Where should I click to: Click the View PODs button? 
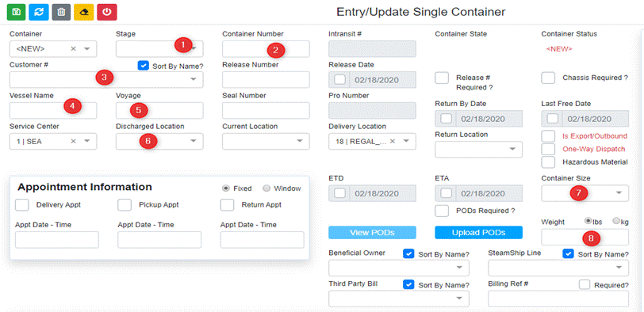(372, 233)
